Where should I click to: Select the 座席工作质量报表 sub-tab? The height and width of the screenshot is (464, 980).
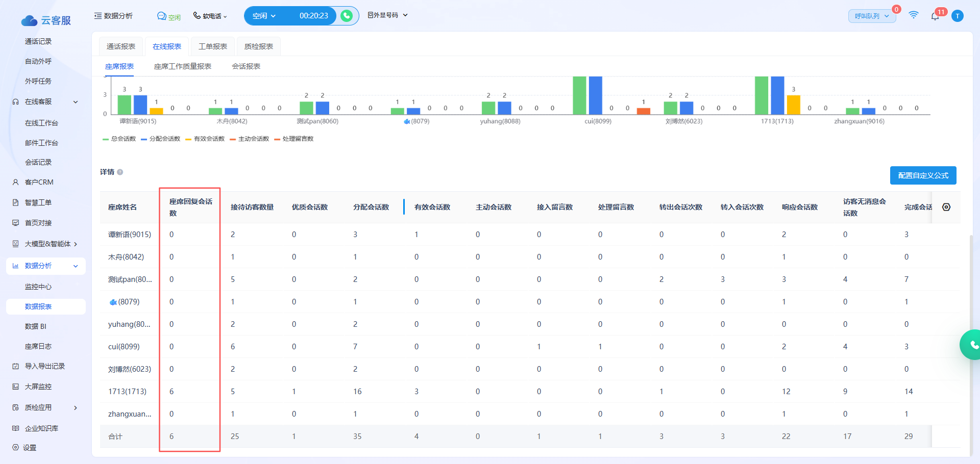tap(183, 66)
